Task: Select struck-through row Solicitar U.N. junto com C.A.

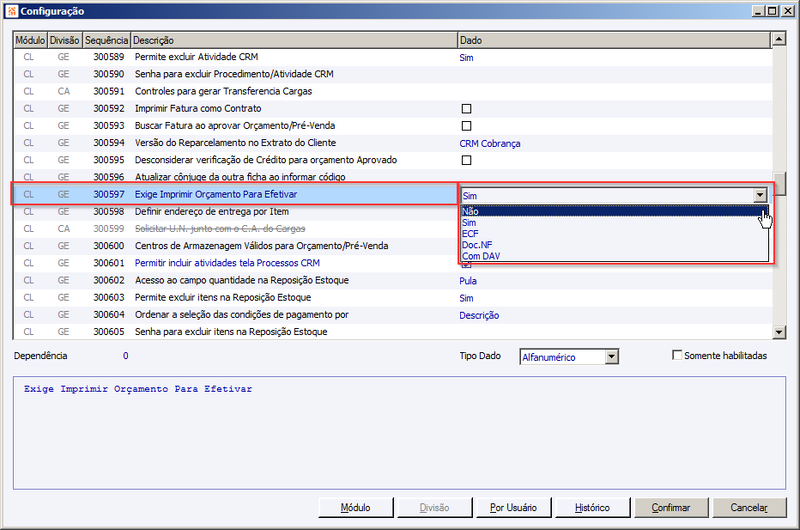Action: [x=237, y=229]
